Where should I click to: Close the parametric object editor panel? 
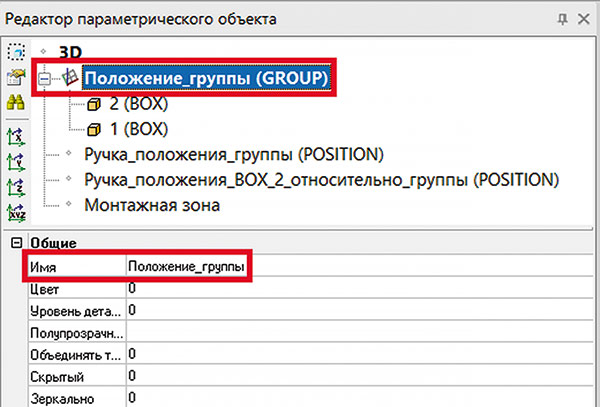pos(584,19)
